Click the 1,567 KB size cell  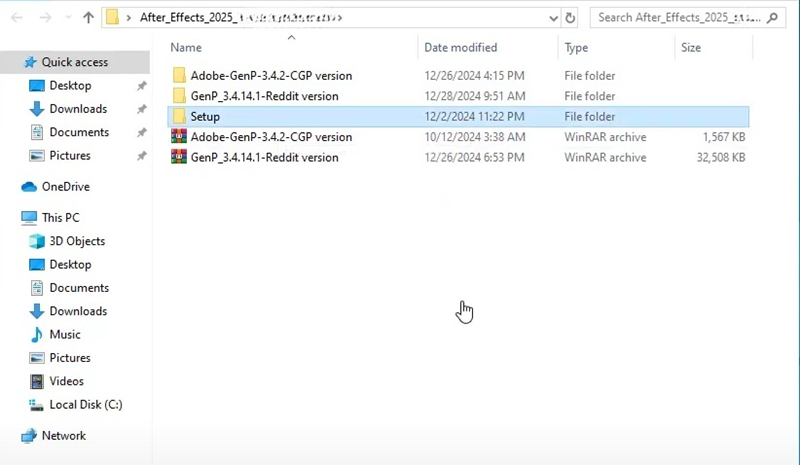[x=724, y=137]
